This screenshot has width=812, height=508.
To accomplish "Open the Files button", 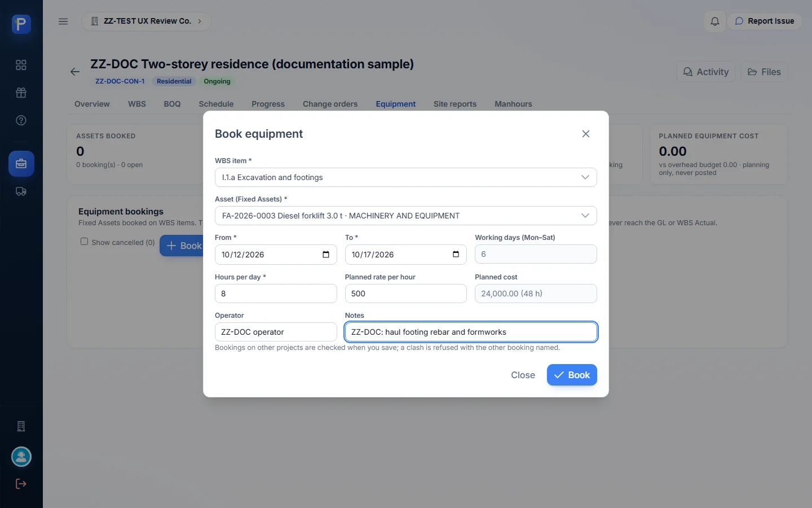I will 764,72.
